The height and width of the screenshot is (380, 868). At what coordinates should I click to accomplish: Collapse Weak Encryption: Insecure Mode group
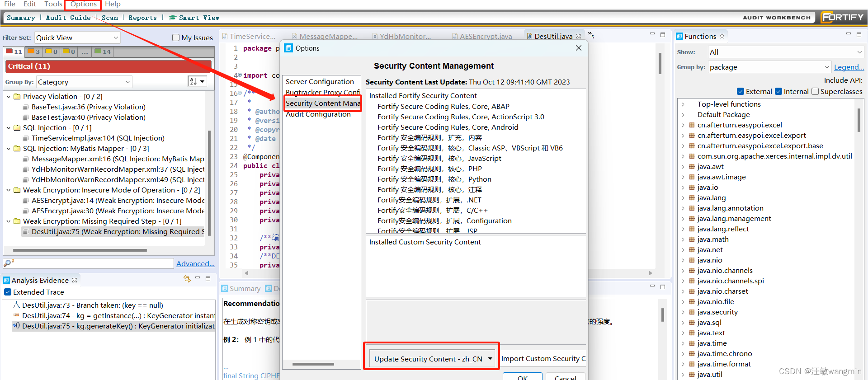[x=9, y=190]
